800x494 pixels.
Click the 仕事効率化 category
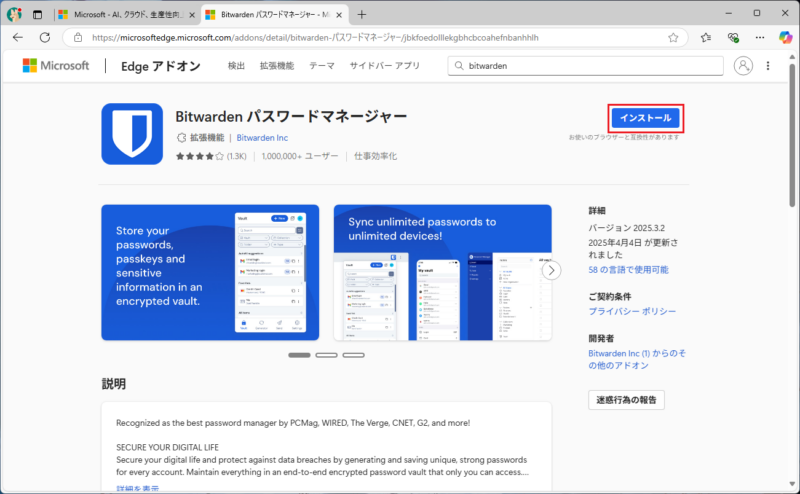(x=376, y=156)
